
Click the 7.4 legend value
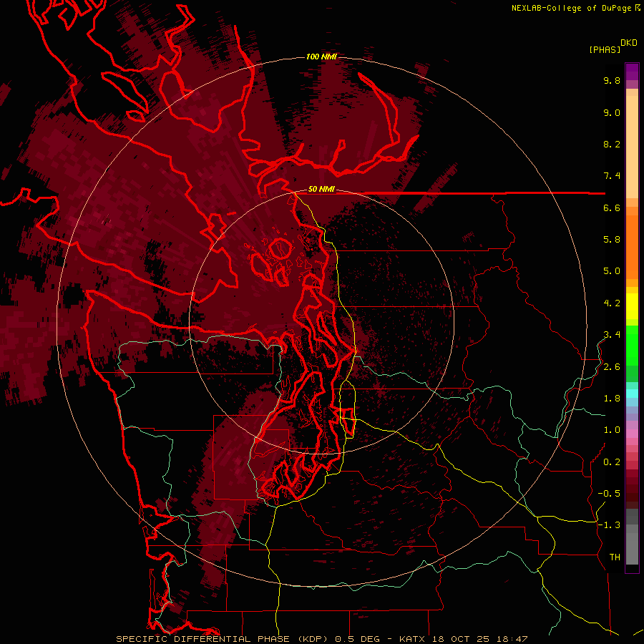[x=612, y=176]
